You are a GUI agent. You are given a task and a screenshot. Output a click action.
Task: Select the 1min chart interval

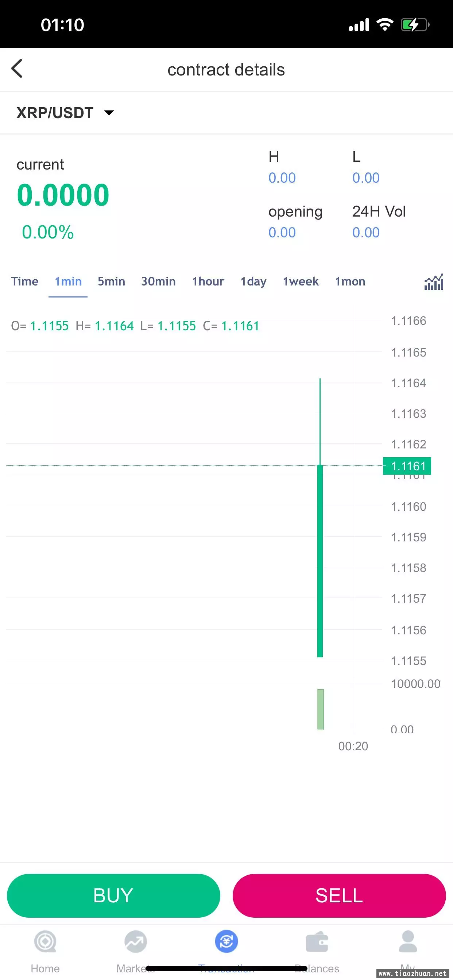68,281
